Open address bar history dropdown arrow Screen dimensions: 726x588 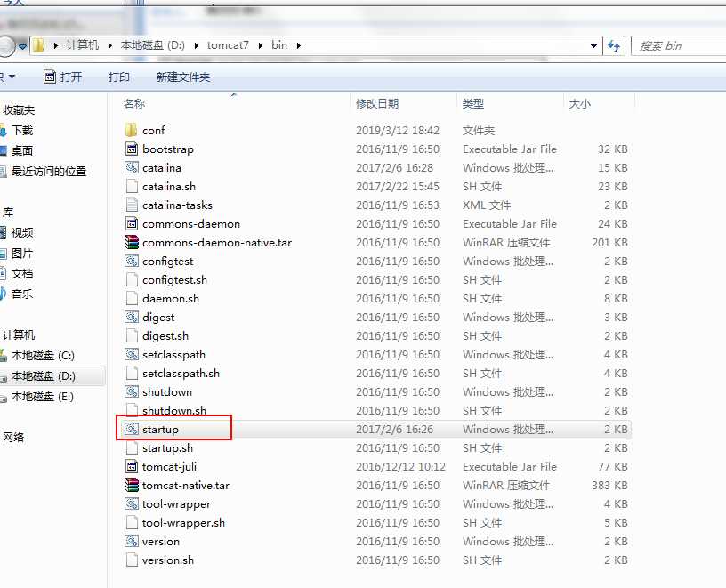[x=593, y=46]
